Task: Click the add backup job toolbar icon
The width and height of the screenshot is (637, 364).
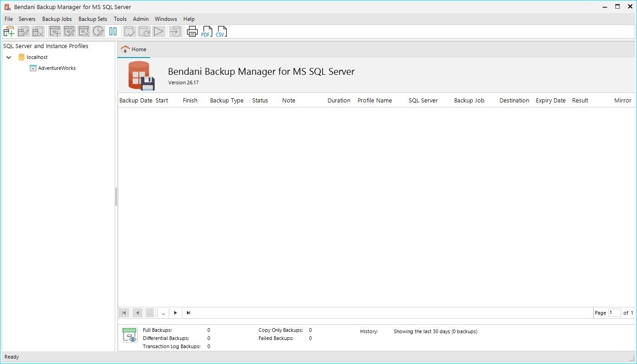Action: (55, 31)
